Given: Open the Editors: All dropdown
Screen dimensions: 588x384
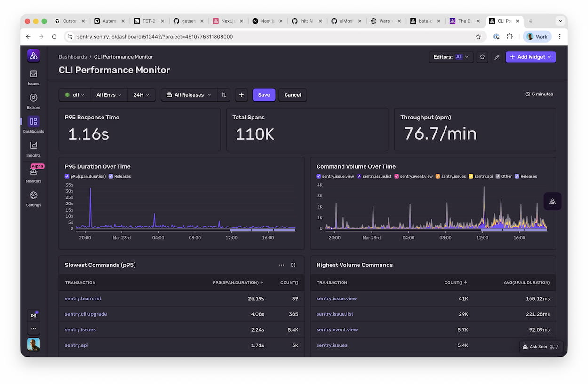Looking at the screenshot, I should (x=451, y=56).
